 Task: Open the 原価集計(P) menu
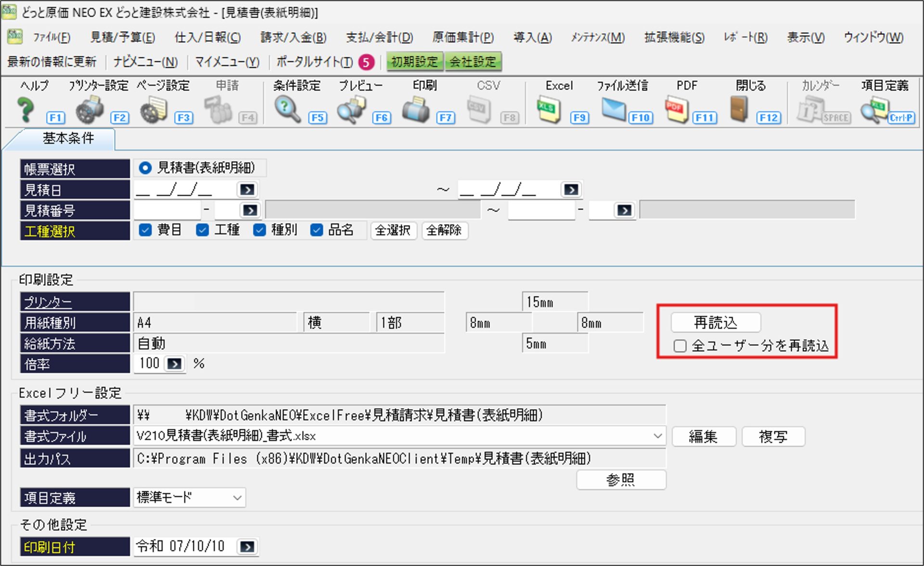(462, 37)
